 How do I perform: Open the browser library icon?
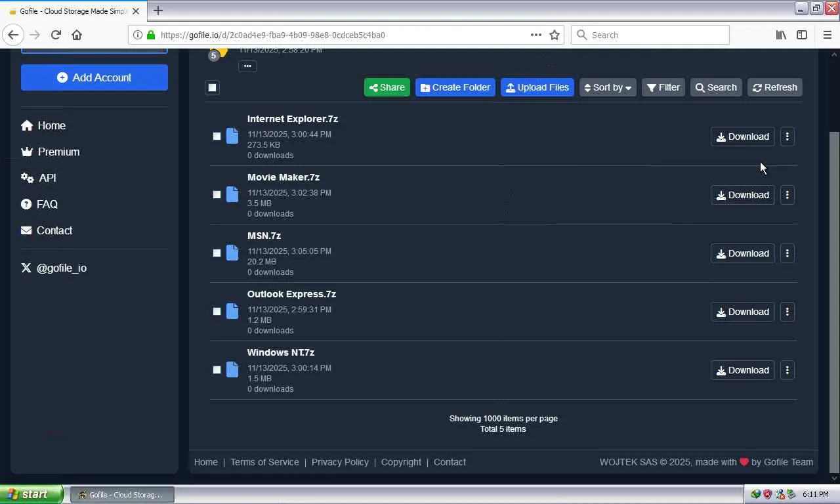781,35
